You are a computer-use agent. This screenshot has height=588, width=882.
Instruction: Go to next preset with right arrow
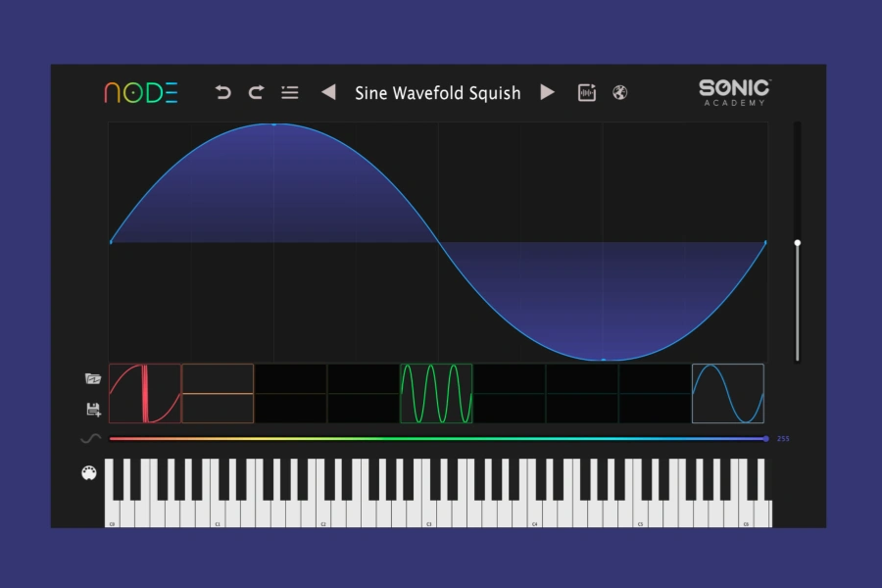[x=547, y=92]
